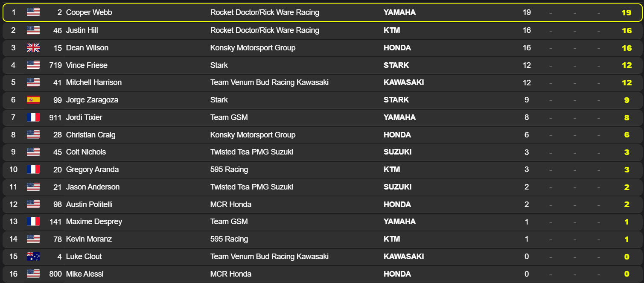Click Mitchell Harrison's Team Venum Bud Racing Kawasaki
Image resolution: width=644 pixels, height=283 pixels.
(269, 82)
